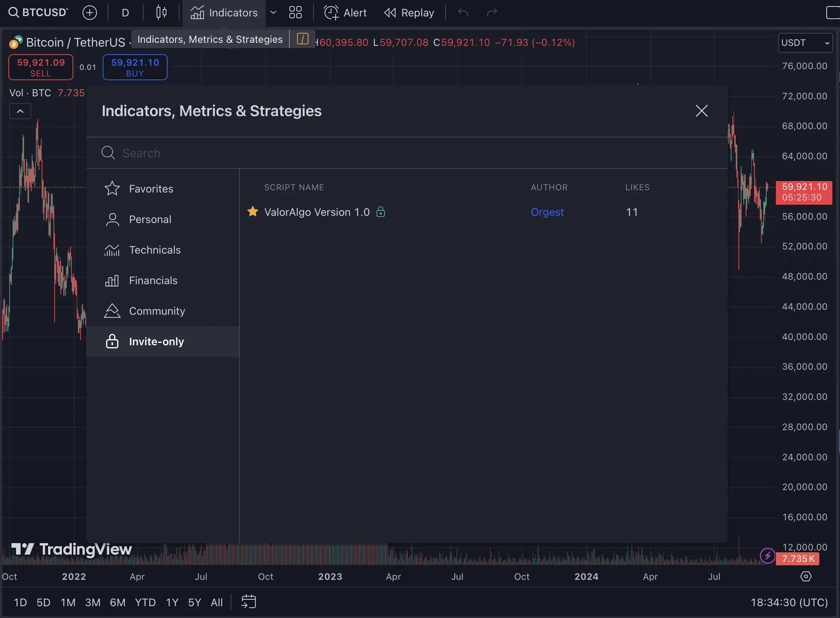Set range to 3M

pos(93,602)
